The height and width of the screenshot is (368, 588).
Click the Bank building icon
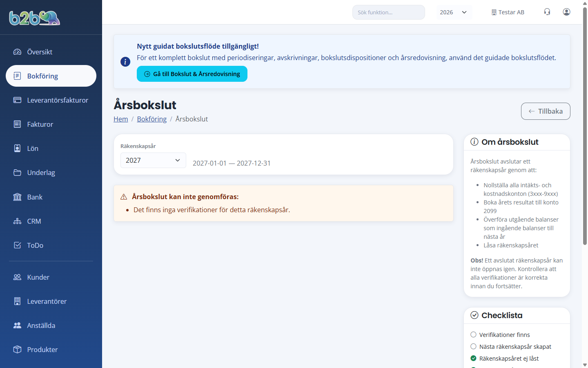(x=17, y=197)
